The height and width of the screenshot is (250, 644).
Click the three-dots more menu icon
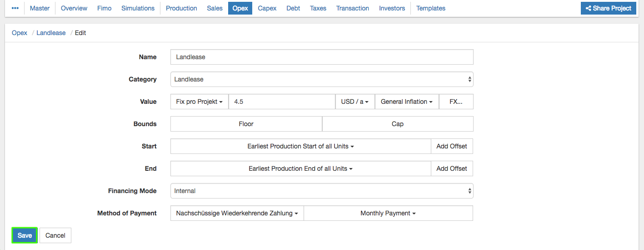[15, 8]
